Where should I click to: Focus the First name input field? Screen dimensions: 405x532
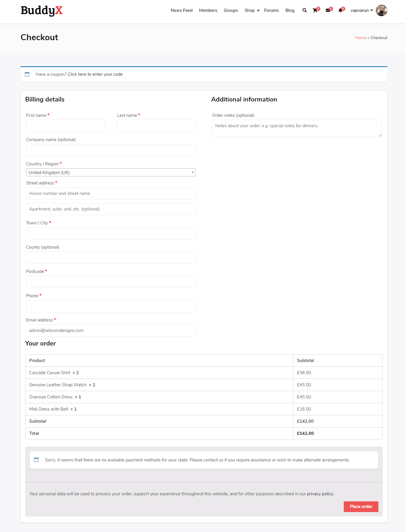pyautogui.click(x=65, y=126)
